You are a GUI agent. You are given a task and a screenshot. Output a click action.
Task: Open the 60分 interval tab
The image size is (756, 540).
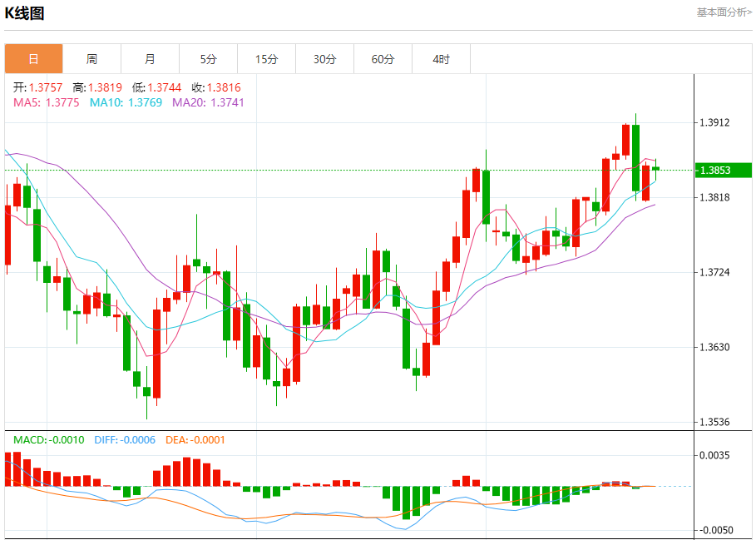(x=383, y=59)
